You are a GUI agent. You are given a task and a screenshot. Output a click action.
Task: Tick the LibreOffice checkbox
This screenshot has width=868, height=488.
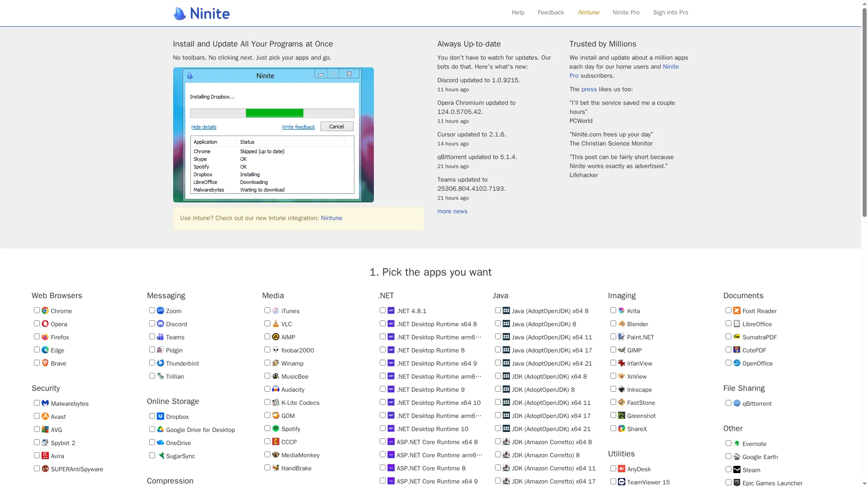coord(728,324)
